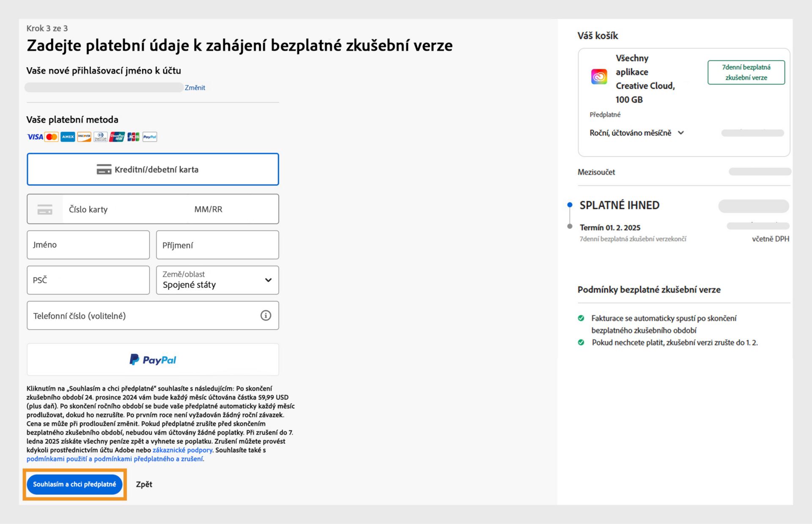Click the SPLATNÉ IHNED heading

click(620, 205)
